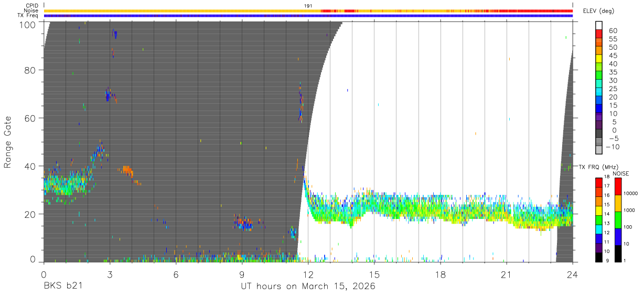This screenshot has height=297, width=644.
Task: Click the "CPID" label at top left
Action: pos(31,6)
